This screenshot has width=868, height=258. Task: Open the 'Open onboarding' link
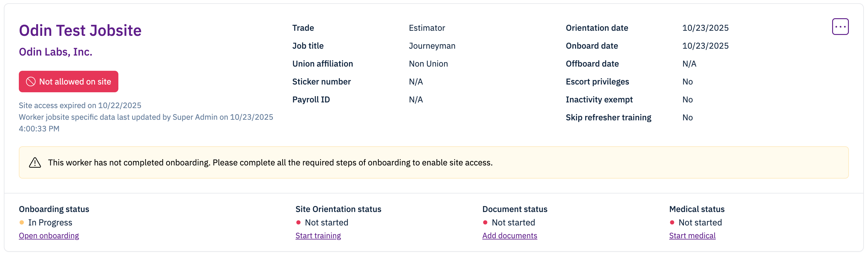(x=49, y=235)
